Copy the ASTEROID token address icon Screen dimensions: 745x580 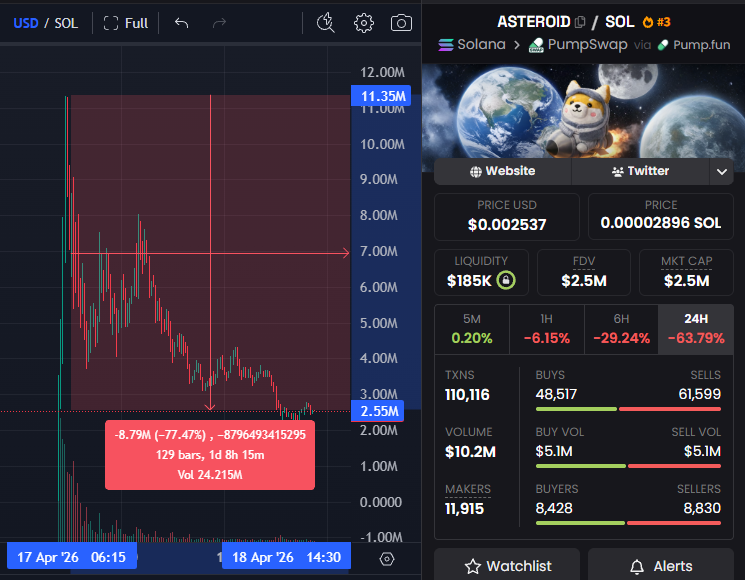tap(580, 22)
